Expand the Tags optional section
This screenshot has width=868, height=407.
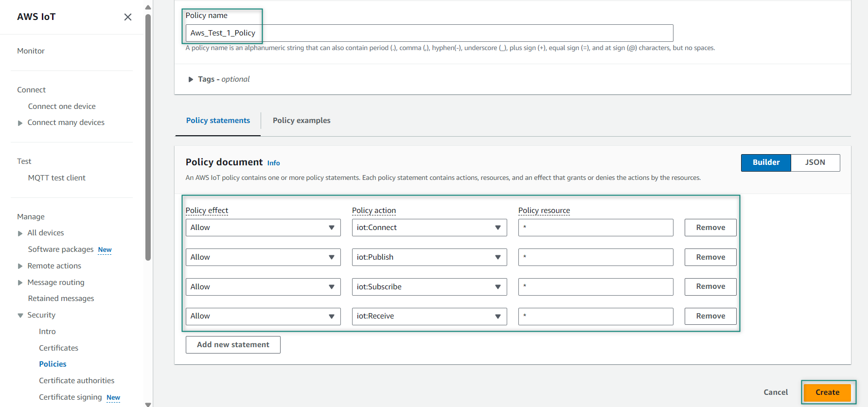[191, 79]
